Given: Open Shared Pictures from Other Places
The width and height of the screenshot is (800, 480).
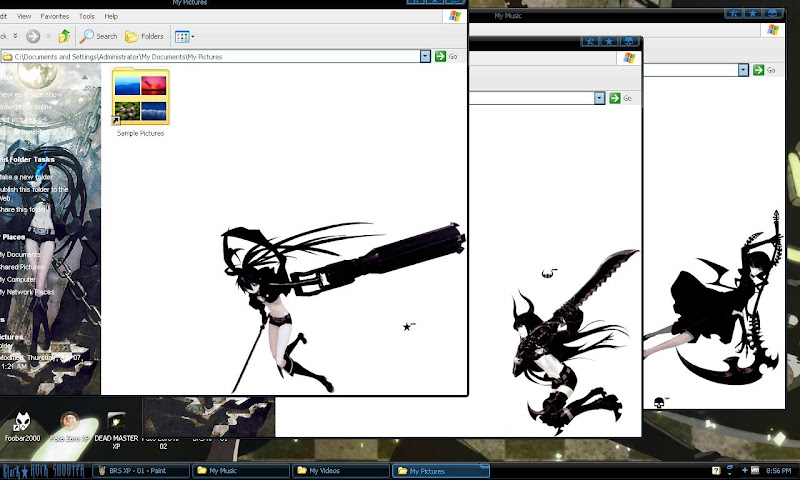Looking at the screenshot, I should [22, 267].
